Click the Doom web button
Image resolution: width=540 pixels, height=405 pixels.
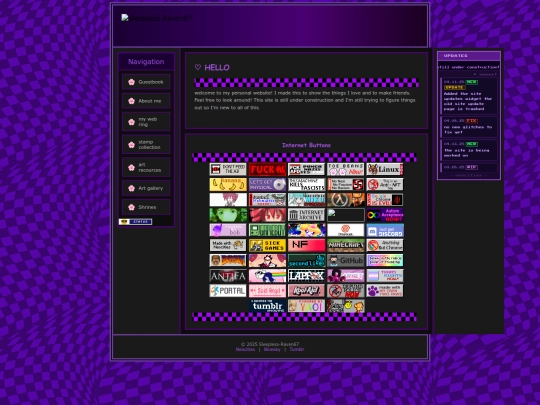pos(228,260)
